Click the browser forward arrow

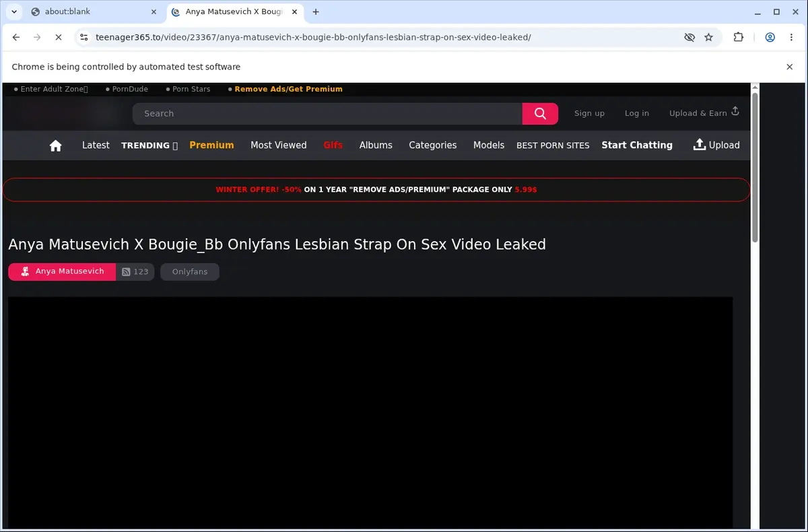[37, 37]
